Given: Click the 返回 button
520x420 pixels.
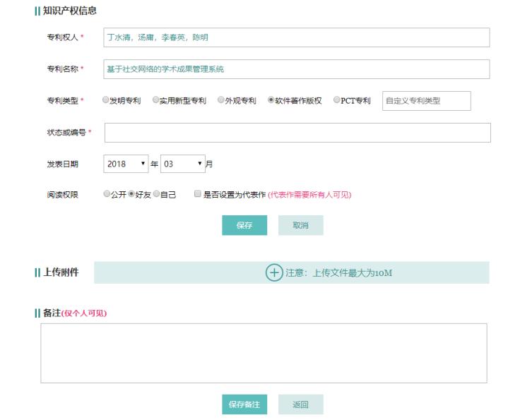Looking at the screenshot, I should coord(300,404).
